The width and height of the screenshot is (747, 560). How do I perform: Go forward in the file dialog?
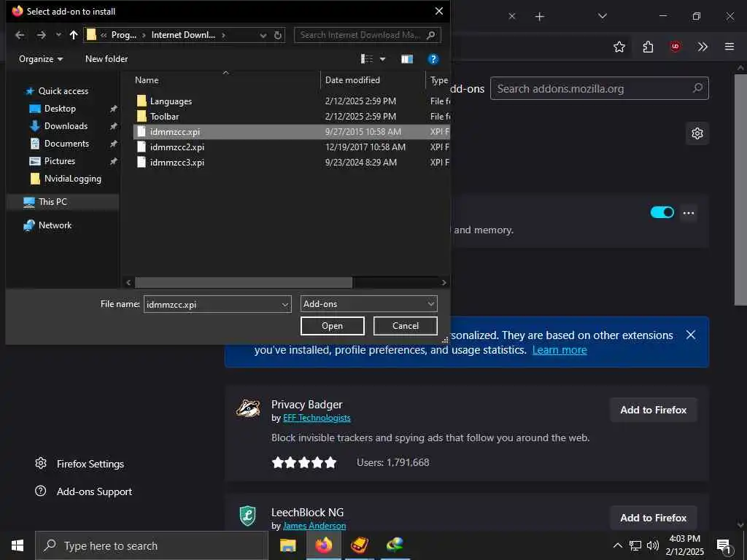point(42,35)
